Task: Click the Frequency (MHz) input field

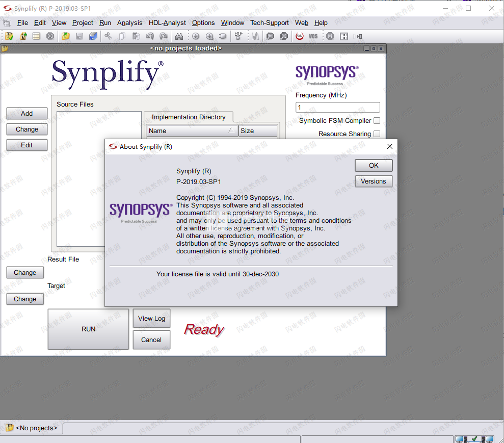Action: click(x=337, y=108)
